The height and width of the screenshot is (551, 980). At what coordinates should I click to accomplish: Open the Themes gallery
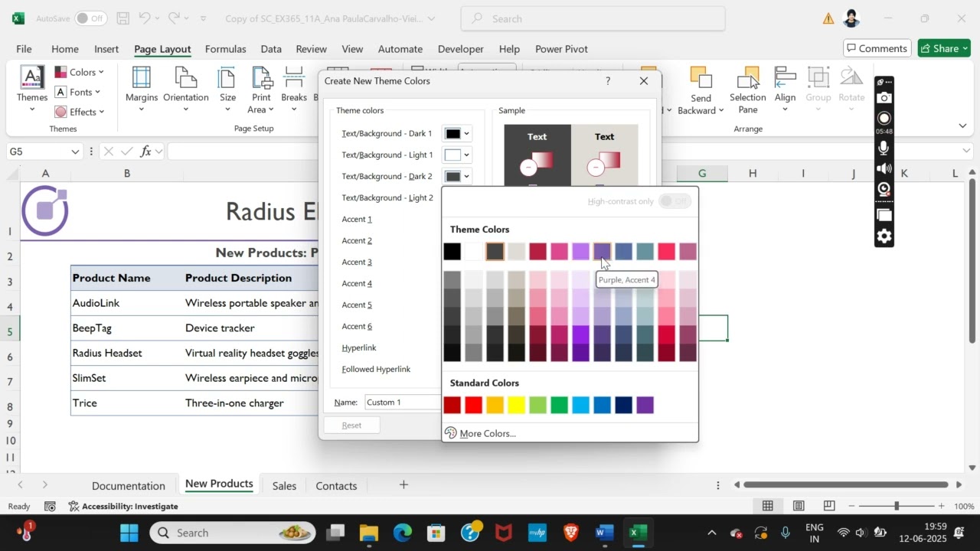point(32,88)
